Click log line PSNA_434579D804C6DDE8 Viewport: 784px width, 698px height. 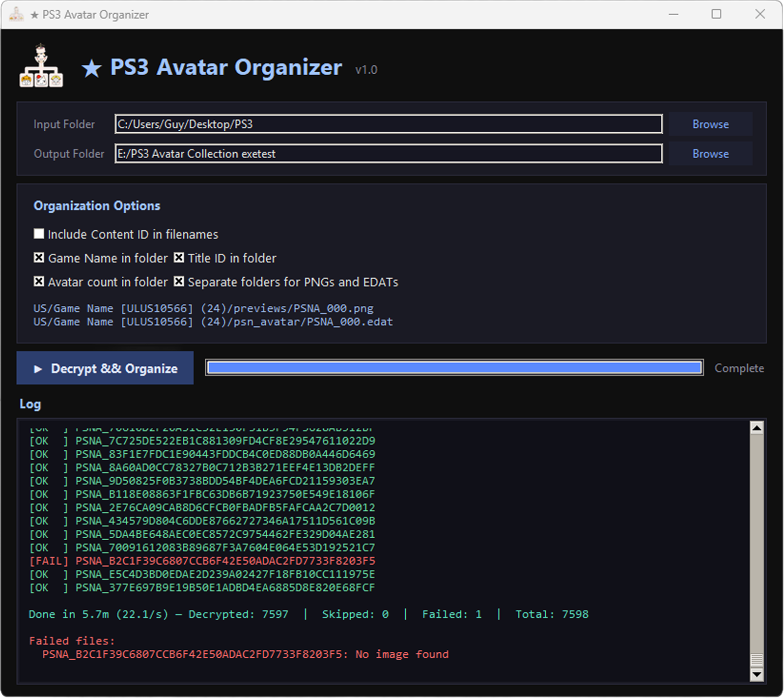tap(202, 521)
